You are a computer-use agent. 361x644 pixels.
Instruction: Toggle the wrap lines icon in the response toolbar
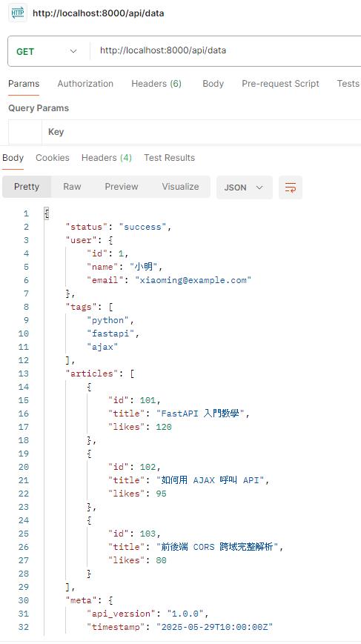(x=291, y=187)
